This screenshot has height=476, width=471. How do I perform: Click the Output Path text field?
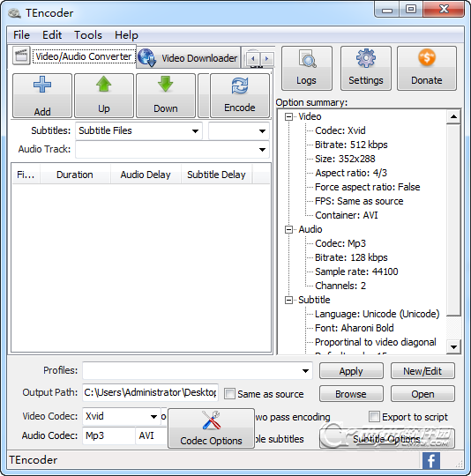point(150,392)
